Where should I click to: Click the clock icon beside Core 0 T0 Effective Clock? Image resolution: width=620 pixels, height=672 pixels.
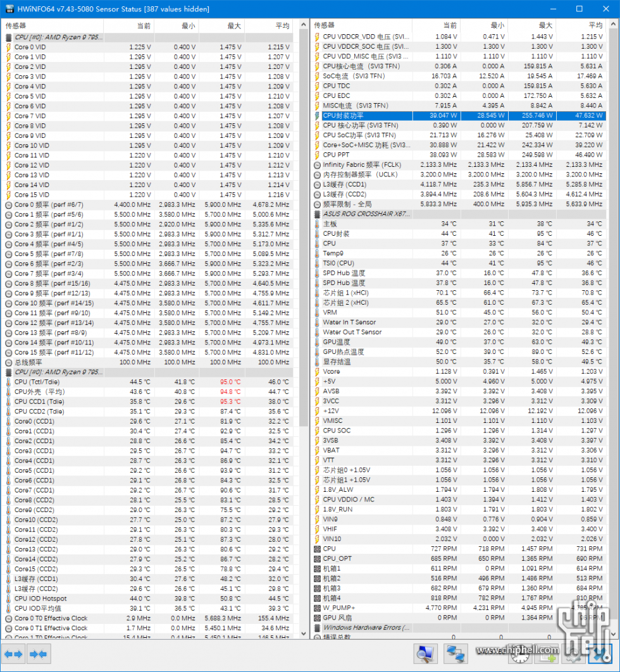[x=8, y=618]
